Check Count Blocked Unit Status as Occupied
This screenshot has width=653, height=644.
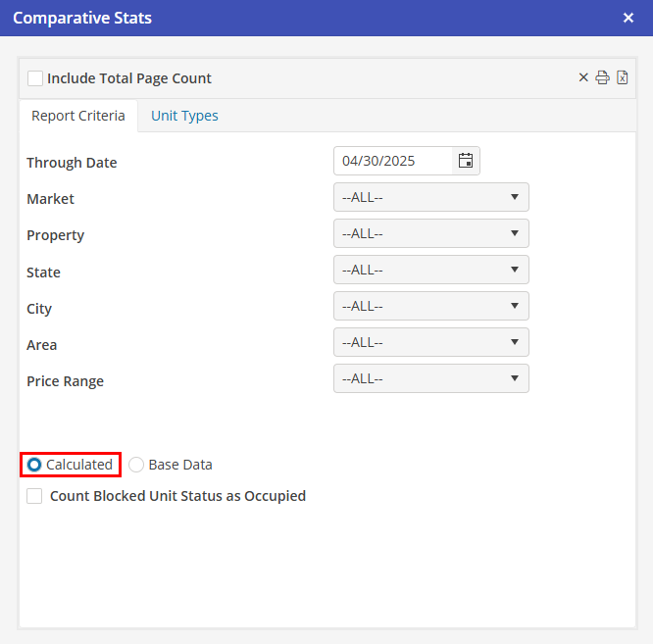tap(34, 496)
